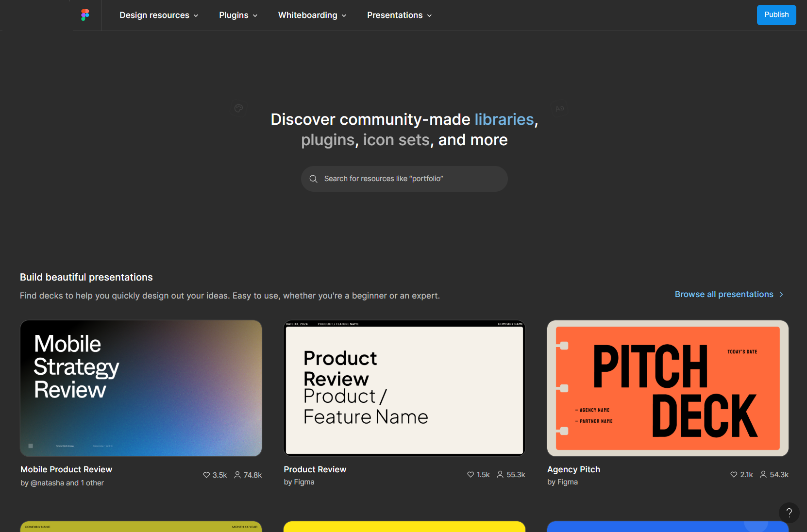Click heart icon on Product Review
This screenshot has height=532, width=807.
click(x=471, y=474)
